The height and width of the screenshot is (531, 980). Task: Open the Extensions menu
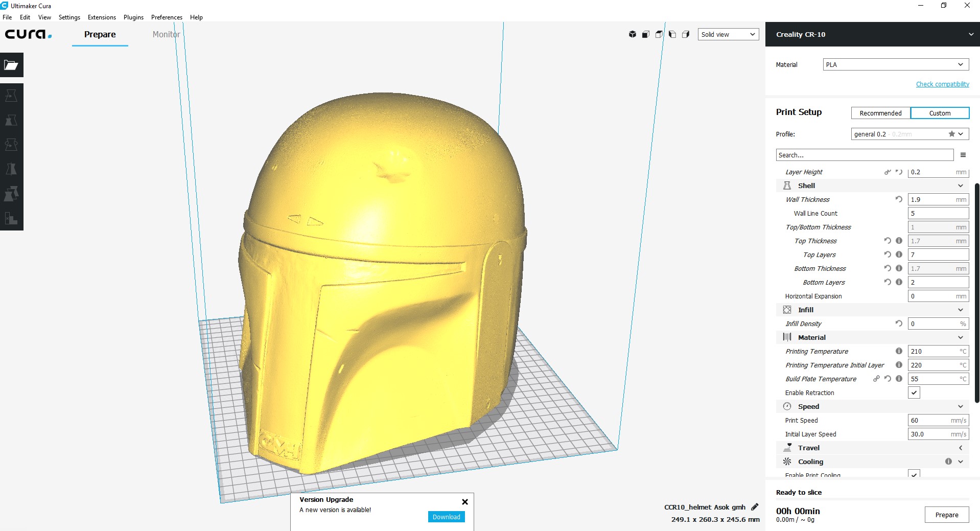(x=102, y=17)
